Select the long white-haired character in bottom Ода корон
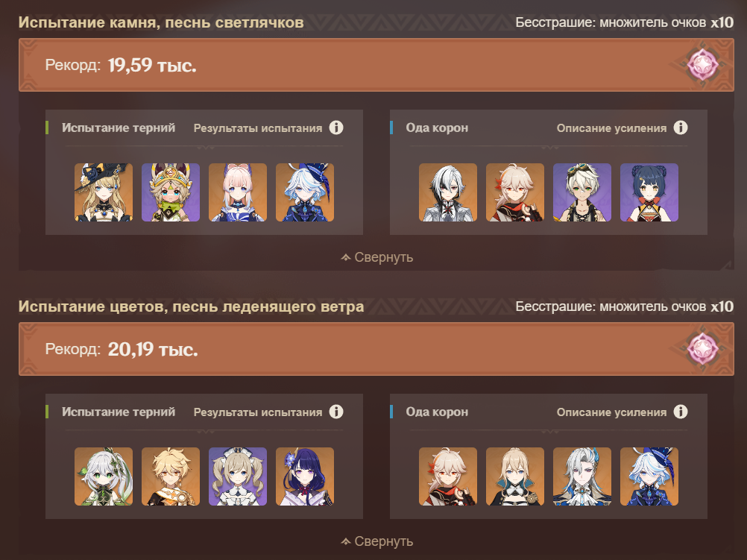 [x=582, y=476]
